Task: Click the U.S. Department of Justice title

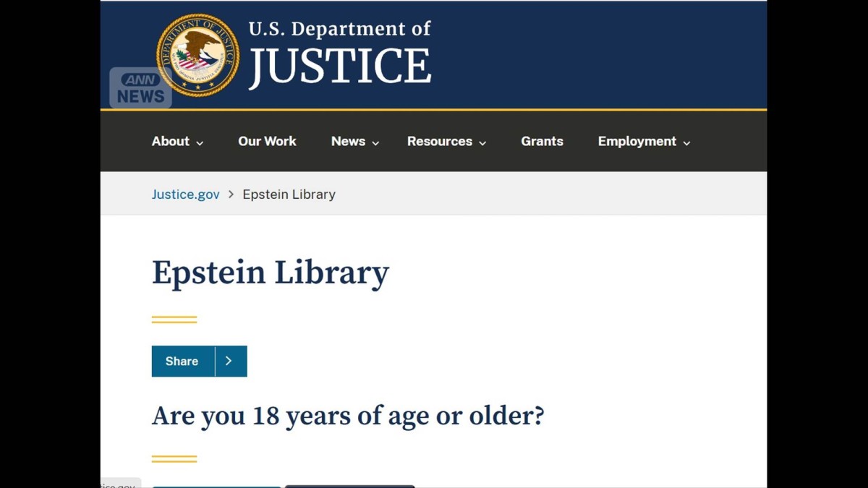Action: [339, 55]
